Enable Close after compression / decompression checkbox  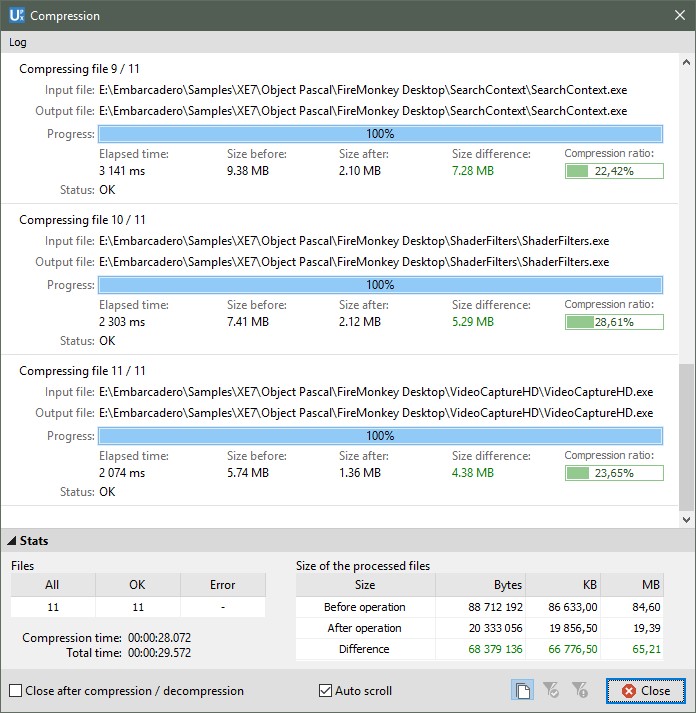16,691
